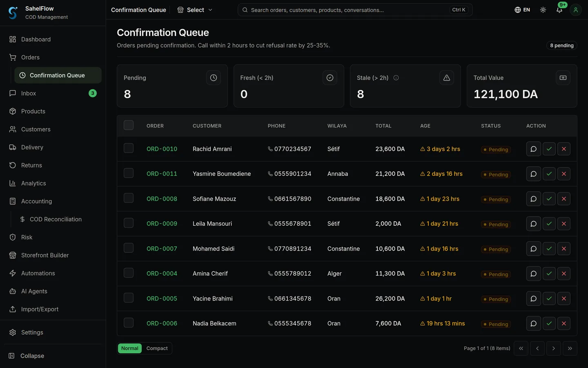588x368 pixels.
Task: Open Settings in the sidebar
Action: (53, 332)
